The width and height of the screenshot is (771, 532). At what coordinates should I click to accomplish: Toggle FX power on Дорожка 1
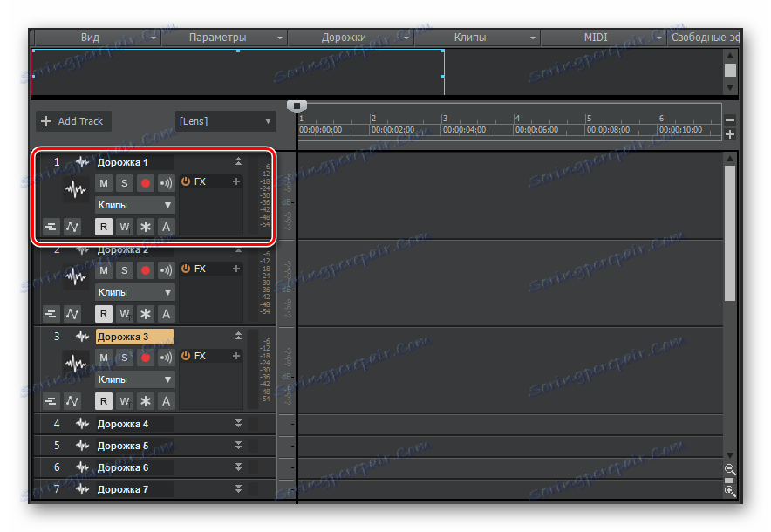tap(186, 181)
